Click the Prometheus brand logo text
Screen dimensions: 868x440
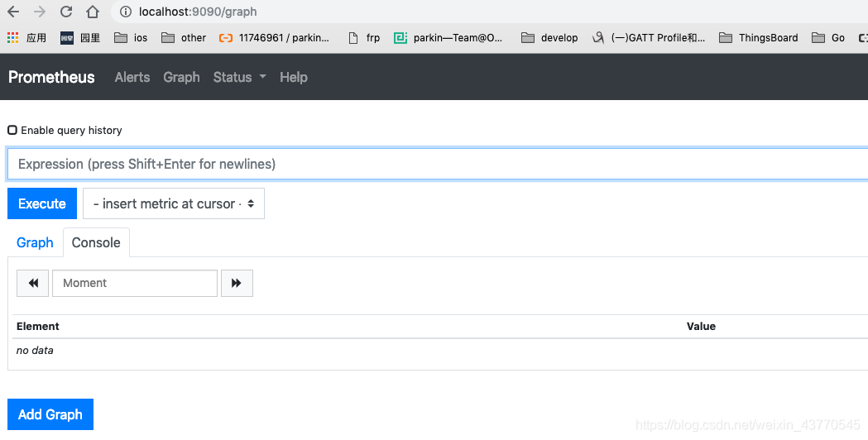(x=51, y=77)
